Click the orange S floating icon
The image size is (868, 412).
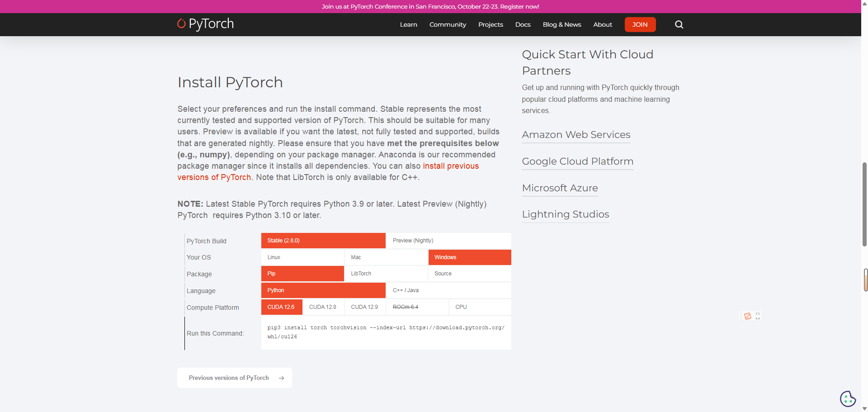point(748,316)
